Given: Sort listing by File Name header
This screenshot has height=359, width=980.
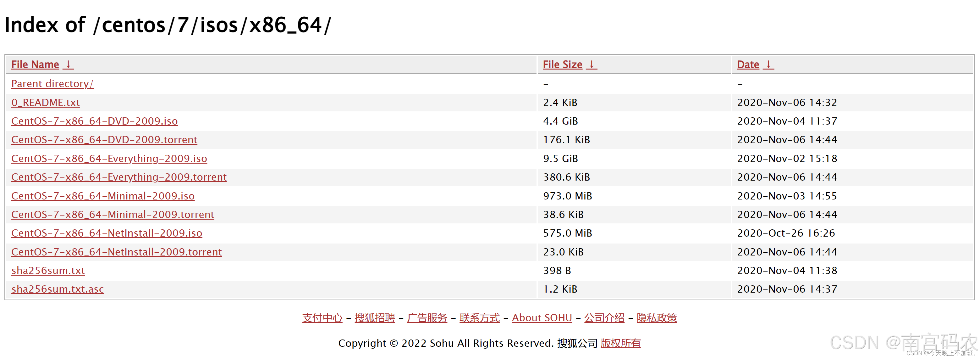Looking at the screenshot, I should [35, 64].
